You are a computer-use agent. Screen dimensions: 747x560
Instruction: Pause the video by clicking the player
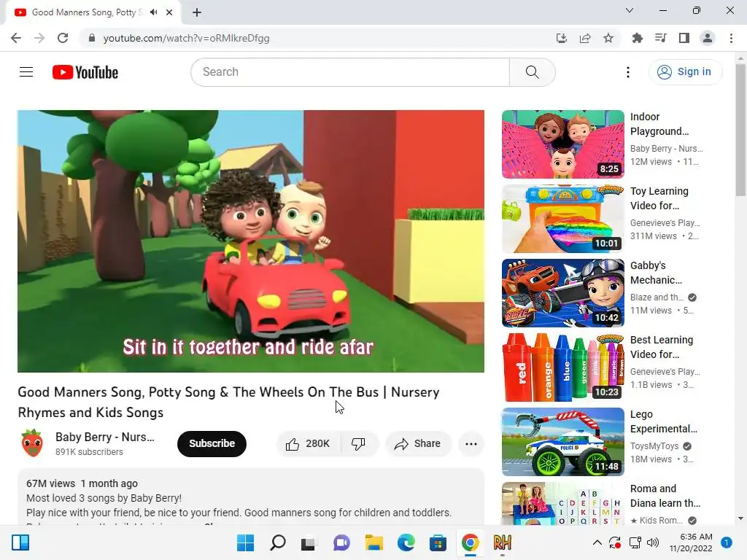click(x=251, y=241)
